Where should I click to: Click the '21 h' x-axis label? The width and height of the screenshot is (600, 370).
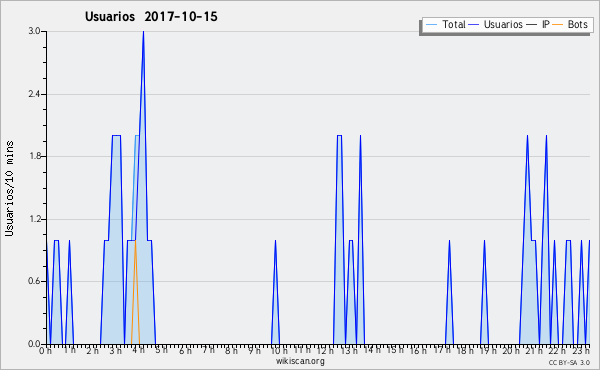[x=534, y=350]
